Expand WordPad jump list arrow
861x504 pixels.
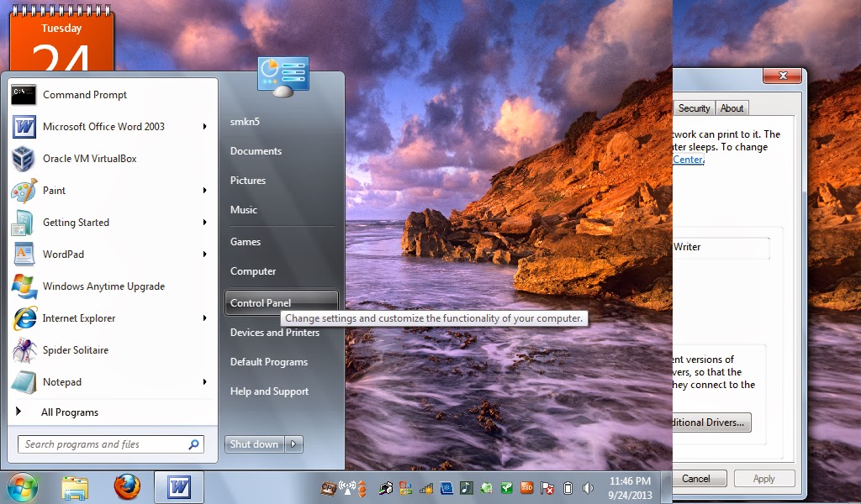(x=205, y=254)
